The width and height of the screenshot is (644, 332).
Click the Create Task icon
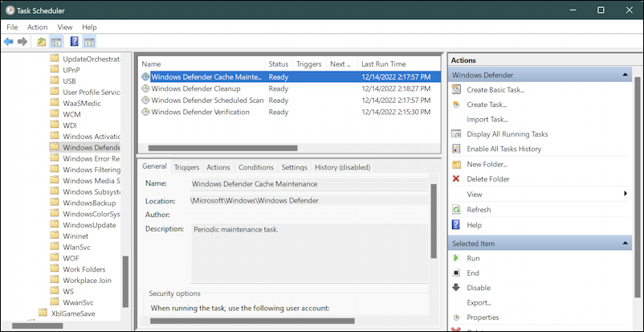[456, 105]
